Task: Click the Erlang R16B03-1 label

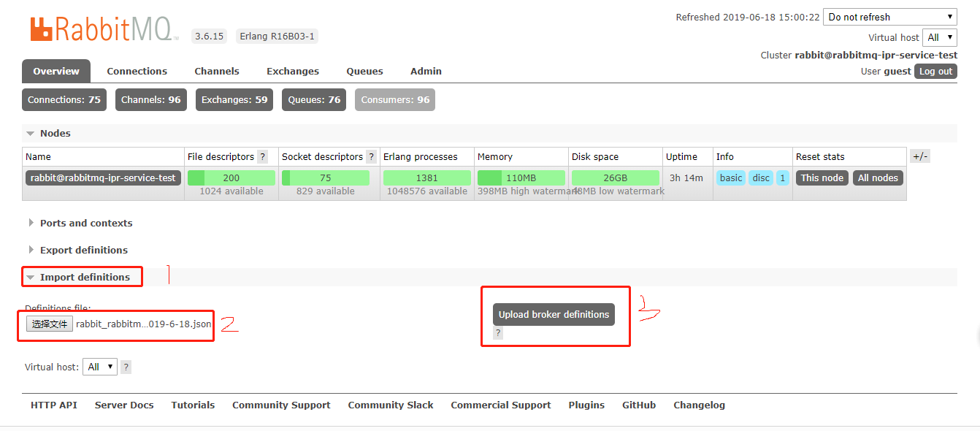Action: click(x=277, y=36)
